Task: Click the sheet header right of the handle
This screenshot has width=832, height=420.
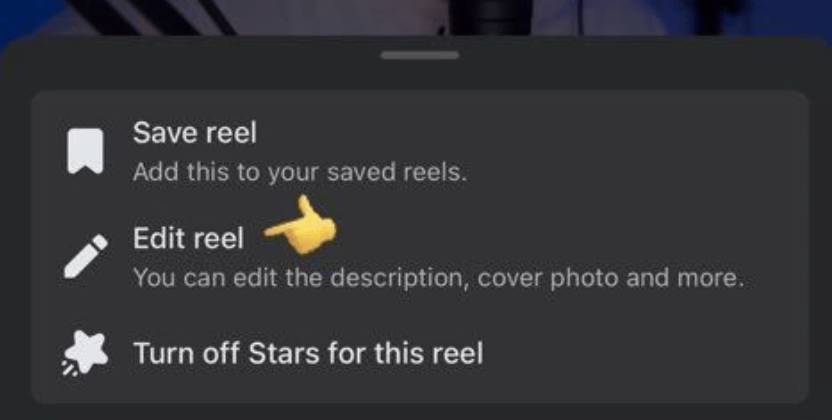Action: 637,63
